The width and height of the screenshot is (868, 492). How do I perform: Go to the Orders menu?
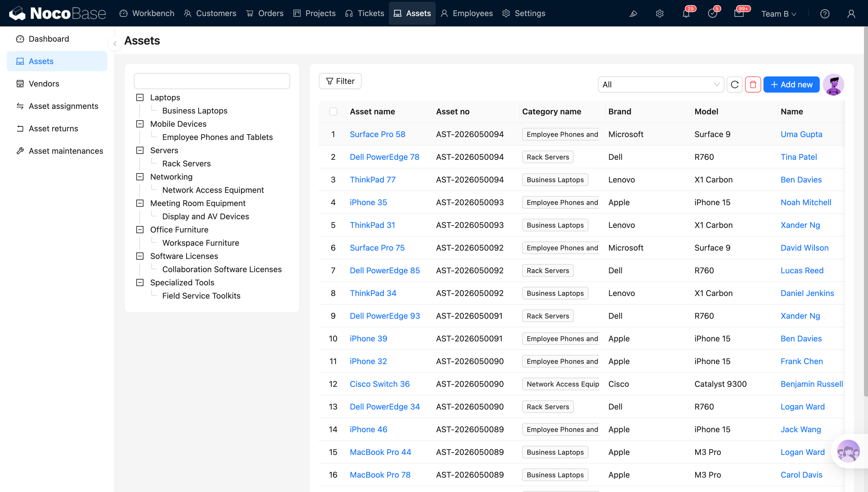tap(265, 13)
